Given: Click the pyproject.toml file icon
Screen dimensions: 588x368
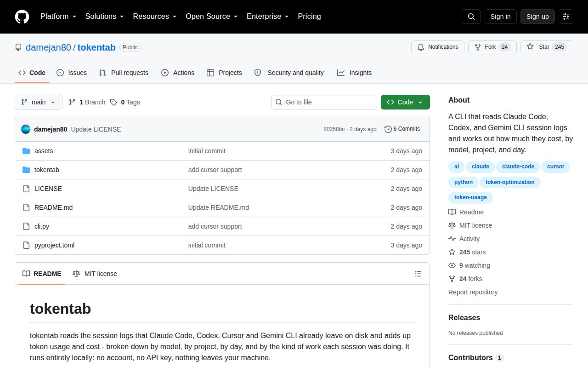Looking at the screenshot, I should [x=26, y=245].
